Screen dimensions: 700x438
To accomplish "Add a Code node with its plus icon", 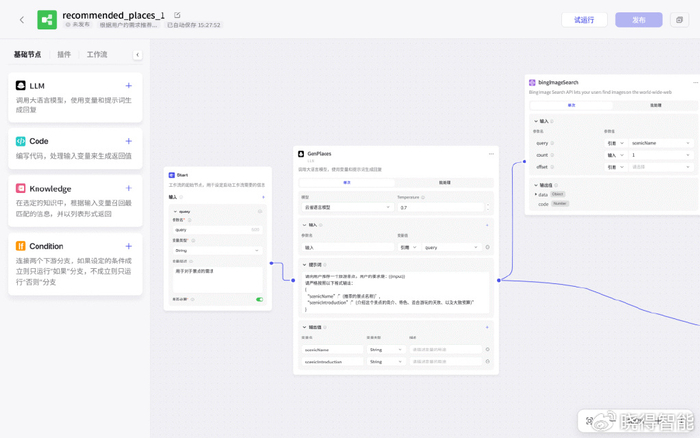I will pyautogui.click(x=128, y=141).
